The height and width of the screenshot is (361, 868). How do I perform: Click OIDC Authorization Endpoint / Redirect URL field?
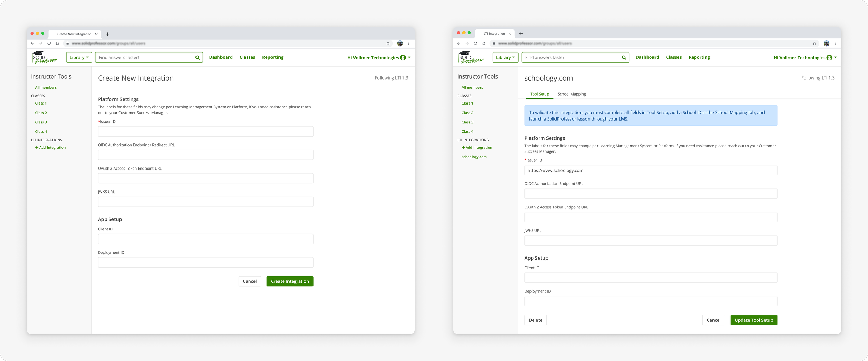[x=206, y=155]
